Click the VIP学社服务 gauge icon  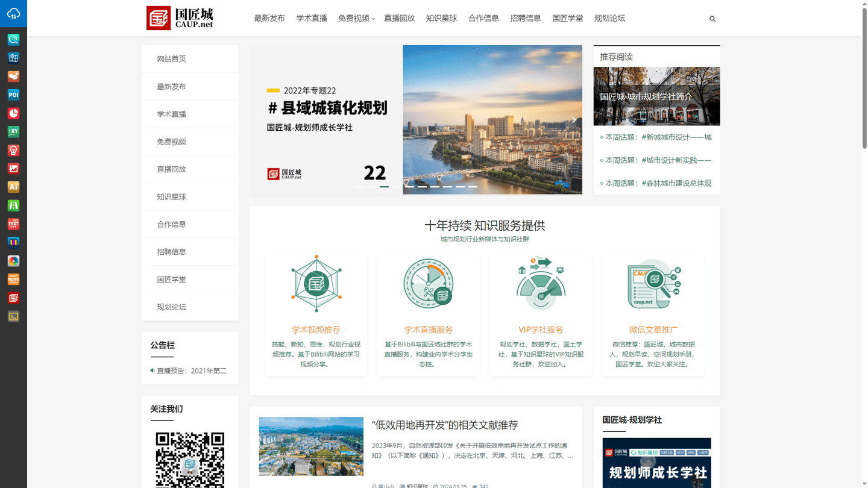coord(541,283)
